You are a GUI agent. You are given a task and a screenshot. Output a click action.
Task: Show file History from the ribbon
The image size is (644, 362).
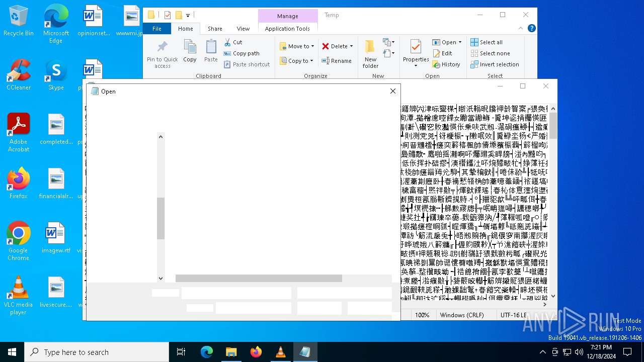click(x=446, y=64)
